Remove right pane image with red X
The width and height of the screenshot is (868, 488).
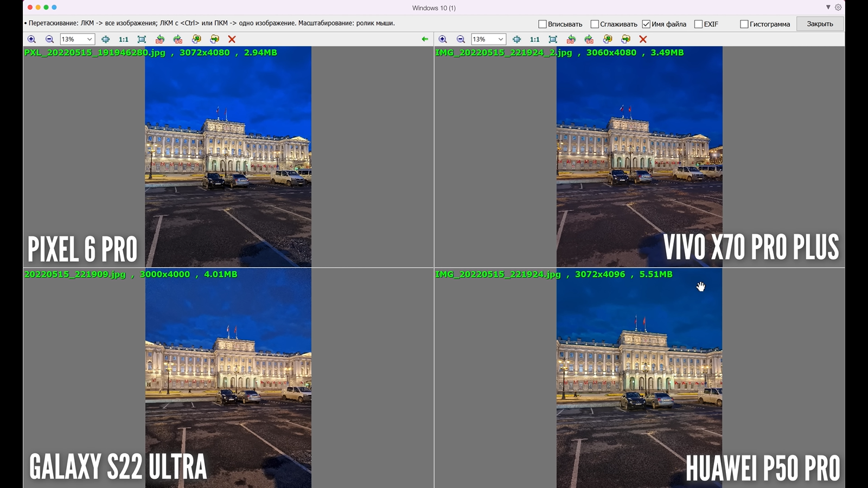pyautogui.click(x=643, y=39)
